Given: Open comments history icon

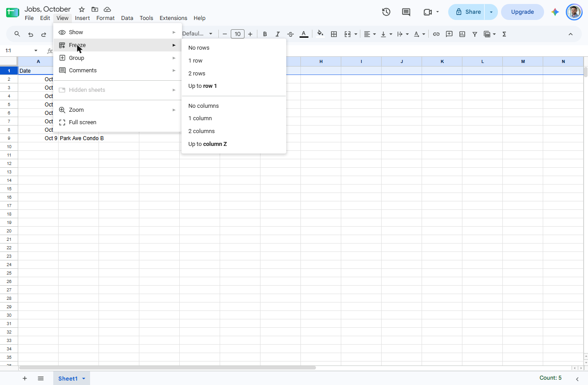Looking at the screenshot, I should click(406, 12).
